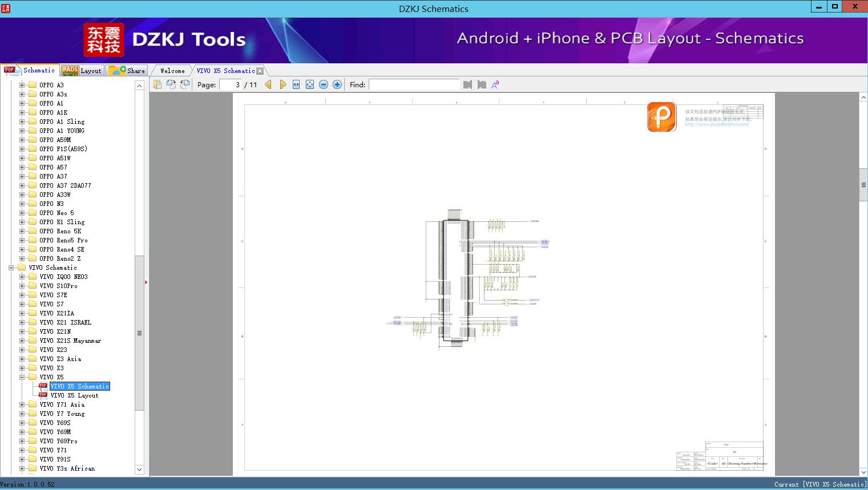Select the OPPO A3s tree item
Image resolution: width=868 pixels, height=490 pixels.
coord(53,94)
